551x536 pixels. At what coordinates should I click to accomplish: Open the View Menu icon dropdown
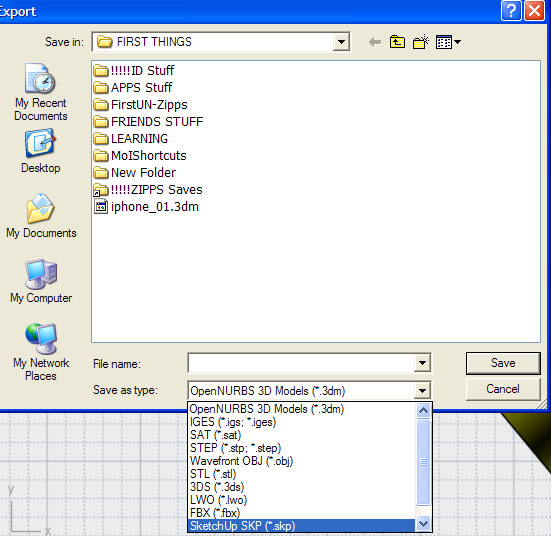(448, 42)
